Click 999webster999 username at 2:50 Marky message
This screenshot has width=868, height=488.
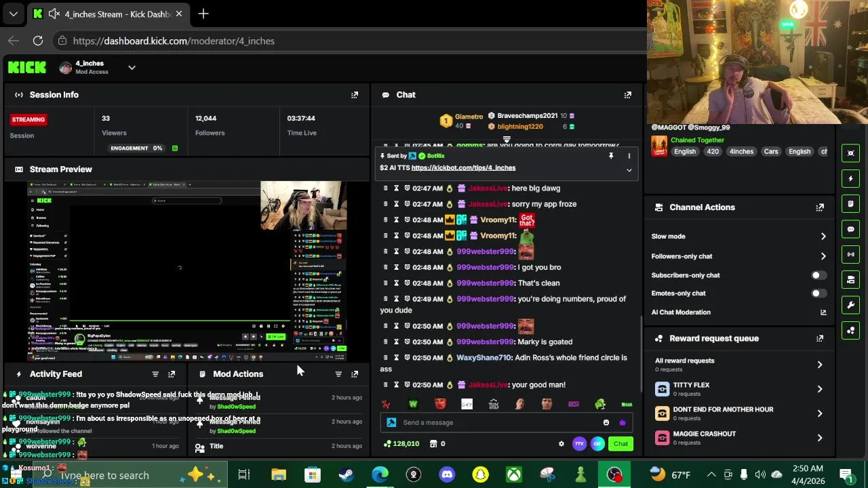point(486,342)
